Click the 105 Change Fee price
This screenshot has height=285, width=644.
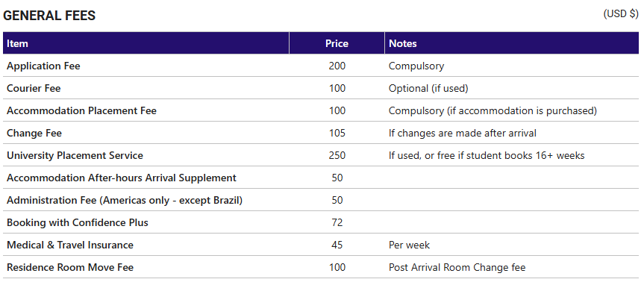pos(337,133)
